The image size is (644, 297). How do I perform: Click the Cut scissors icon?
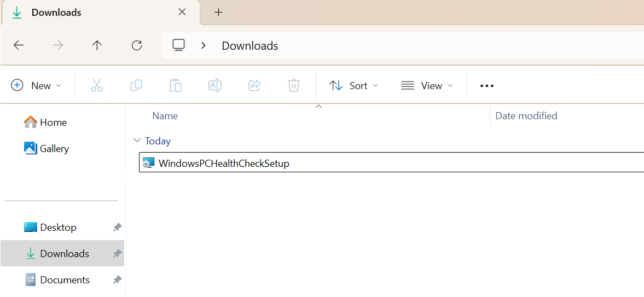[x=96, y=85]
